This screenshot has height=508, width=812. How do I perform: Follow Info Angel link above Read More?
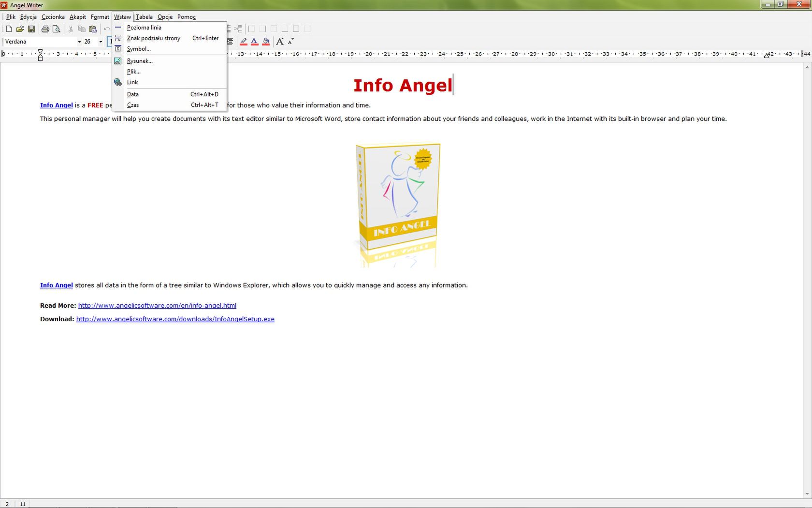pyautogui.click(x=57, y=285)
